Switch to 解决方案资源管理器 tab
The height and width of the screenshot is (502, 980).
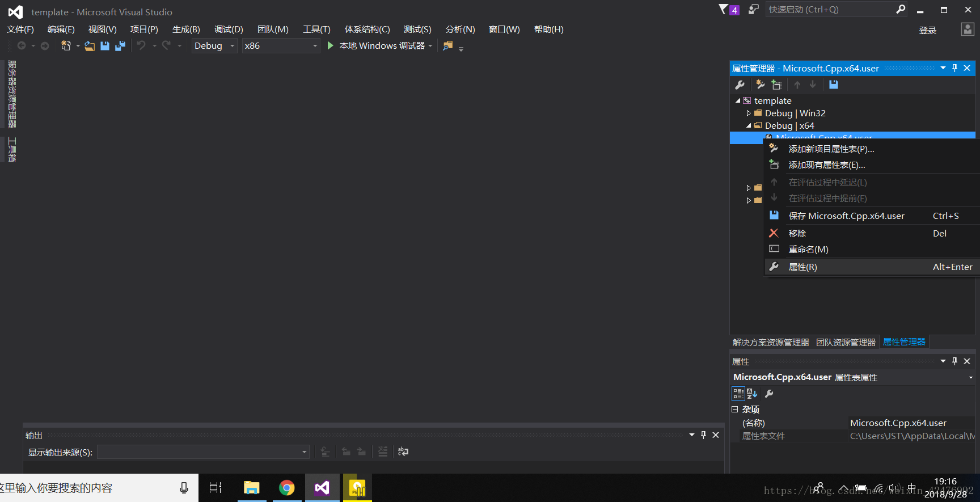tap(771, 342)
